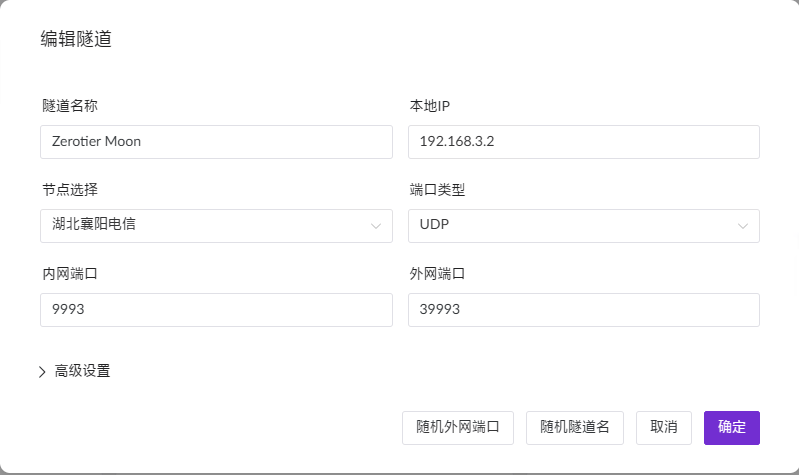799x475 pixels.
Task: Click the 随机隧道名 button
Action: [x=575, y=428]
